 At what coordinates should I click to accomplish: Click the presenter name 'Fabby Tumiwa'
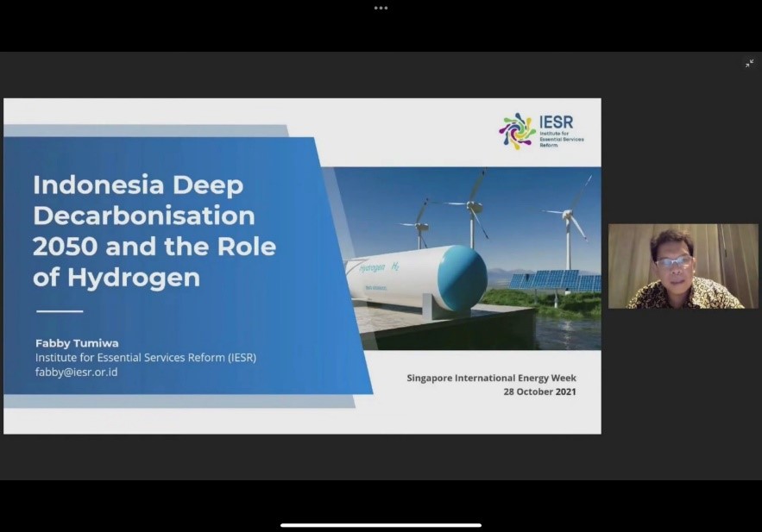(77, 342)
